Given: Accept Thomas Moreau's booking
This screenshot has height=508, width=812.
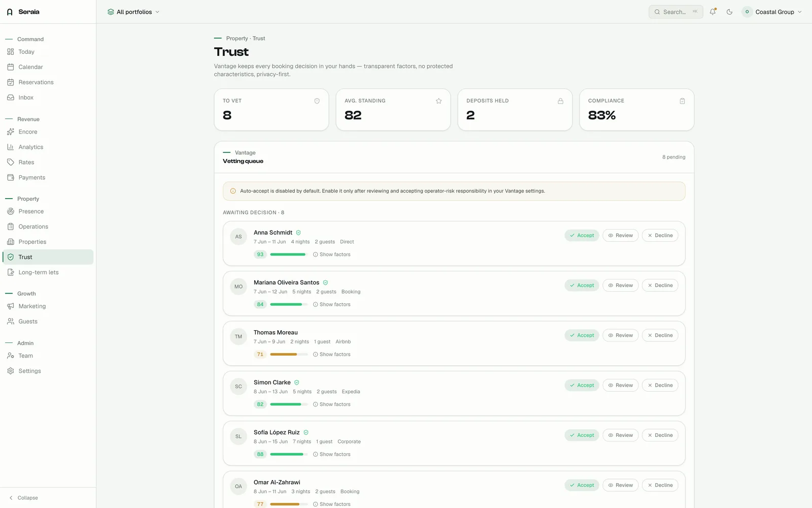Looking at the screenshot, I should point(582,335).
